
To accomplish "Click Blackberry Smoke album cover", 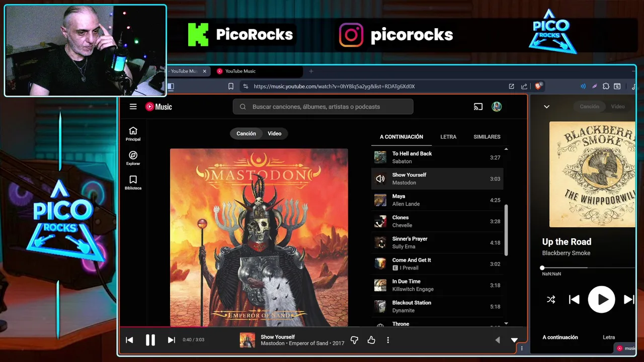I will (x=592, y=174).
